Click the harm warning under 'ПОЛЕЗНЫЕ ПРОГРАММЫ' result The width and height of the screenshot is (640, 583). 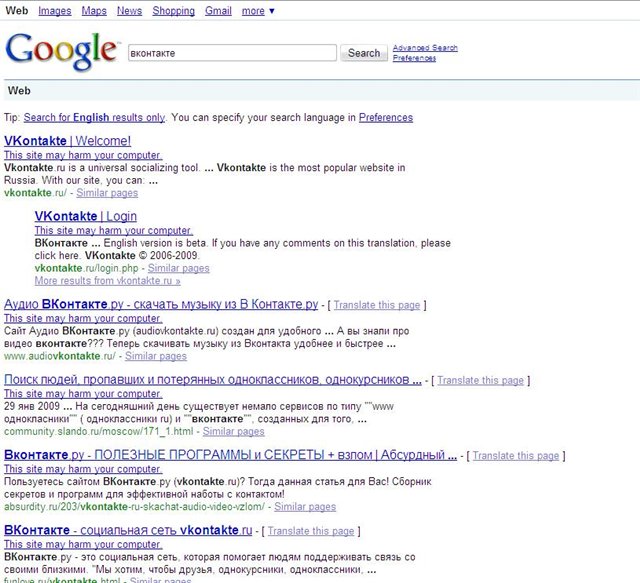click(83, 469)
